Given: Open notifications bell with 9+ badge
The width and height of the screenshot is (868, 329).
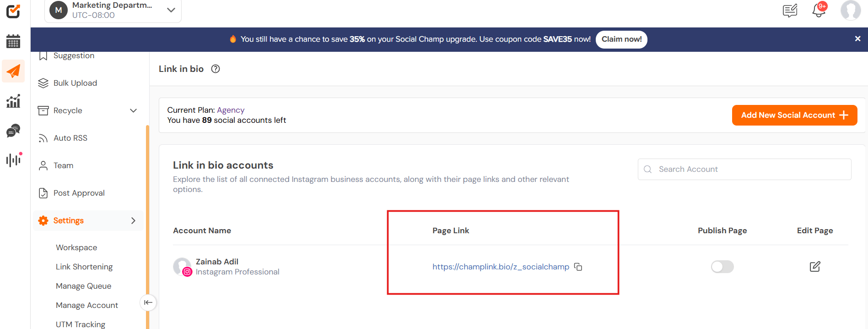Looking at the screenshot, I should pos(819,10).
